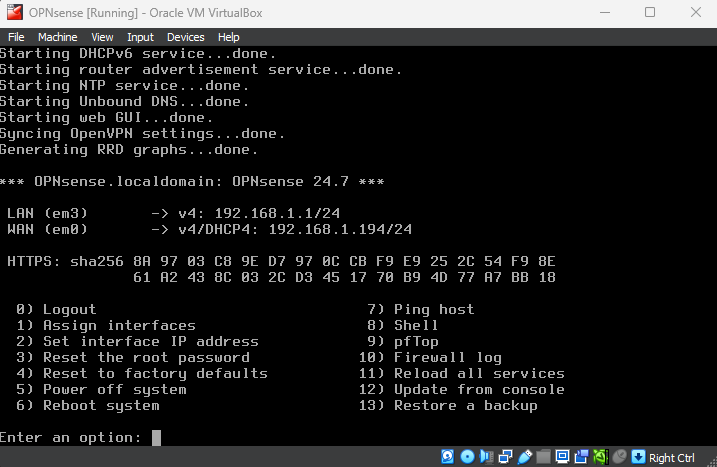Viewport: 717px width, 467px height.
Task: Open the Input menu
Action: pyautogui.click(x=140, y=37)
